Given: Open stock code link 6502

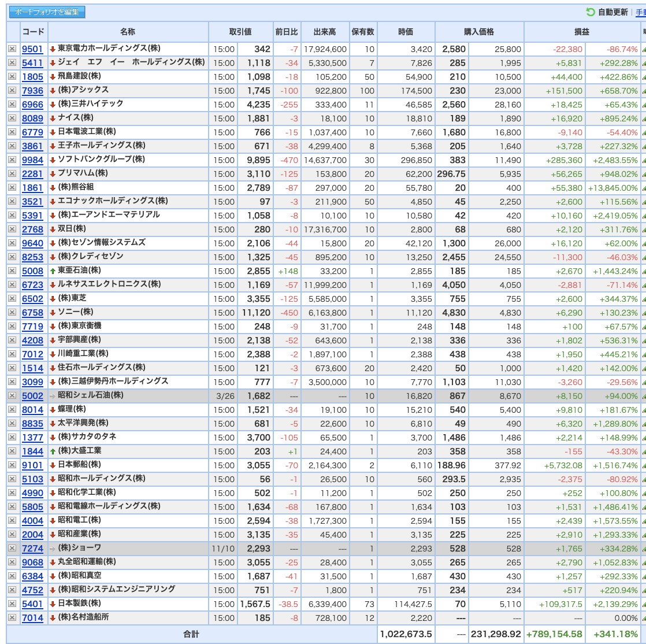Looking at the screenshot, I should (32, 299).
